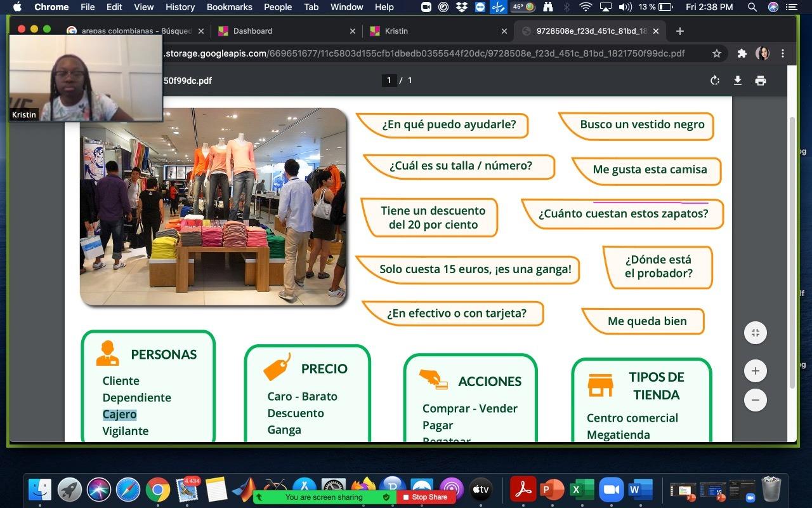The height and width of the screenshot is (508, 812).
Task: Print the PDF document
Action: 760,81
